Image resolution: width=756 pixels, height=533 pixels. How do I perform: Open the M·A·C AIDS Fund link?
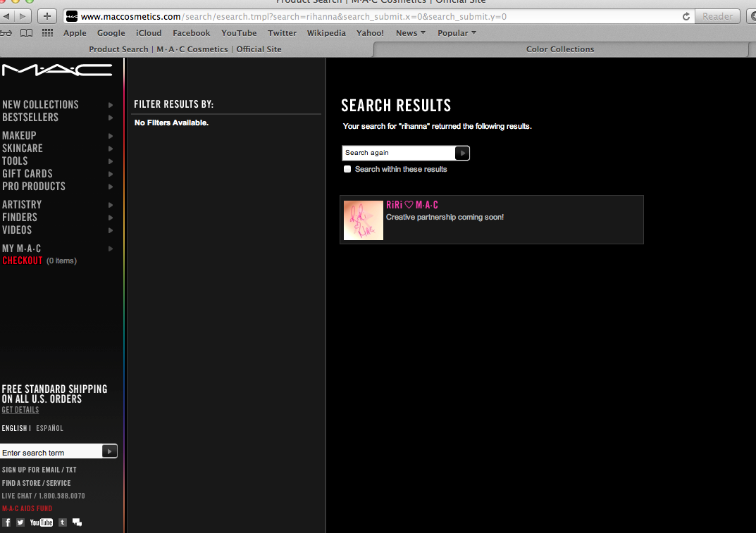pyautogui.click(x=27, y=508)
